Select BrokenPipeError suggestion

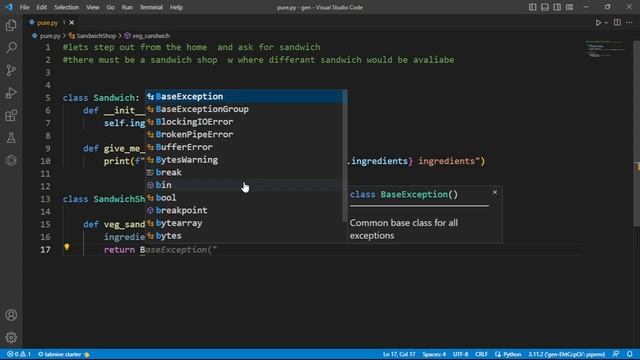coord(244,135)
